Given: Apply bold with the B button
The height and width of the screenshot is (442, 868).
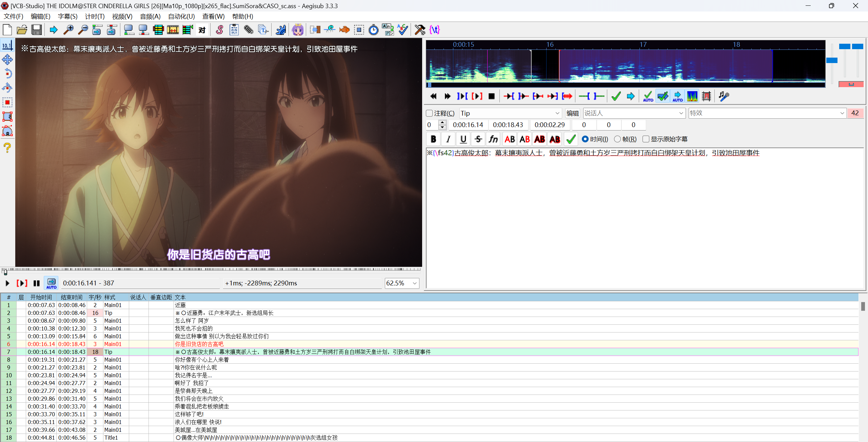Looking at the screenshot, I should 433,139.
